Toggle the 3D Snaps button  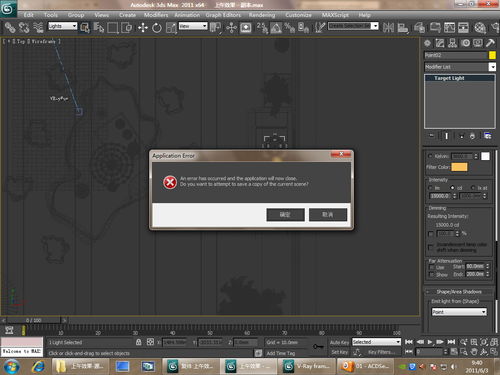(262, 27)
